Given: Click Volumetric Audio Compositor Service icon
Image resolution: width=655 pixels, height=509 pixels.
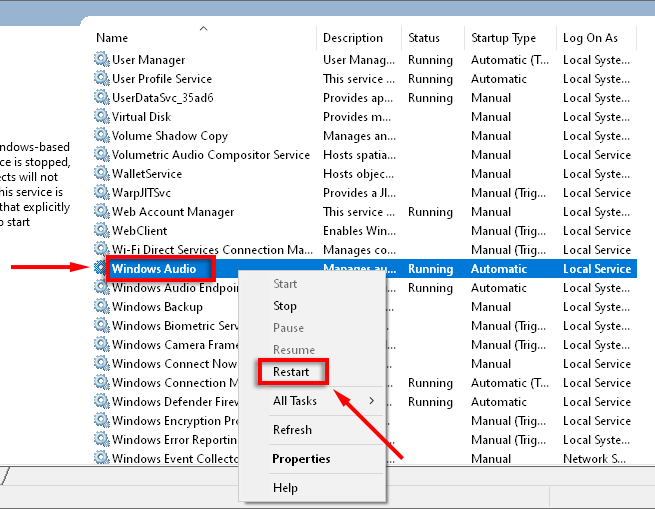Looking at the screenshot, I should [102, 154].
